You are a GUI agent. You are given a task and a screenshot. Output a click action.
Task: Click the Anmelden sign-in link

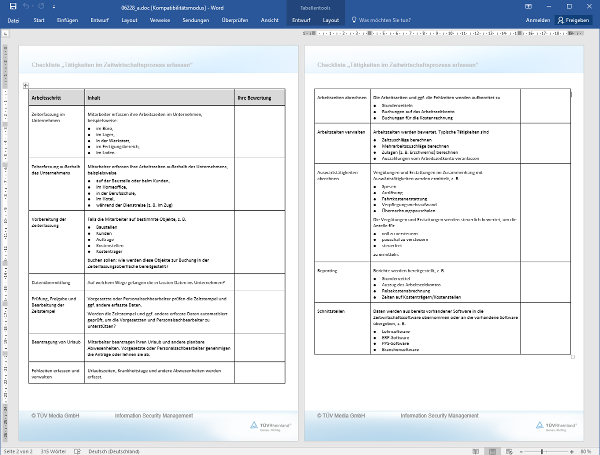[x=537, y=19]
